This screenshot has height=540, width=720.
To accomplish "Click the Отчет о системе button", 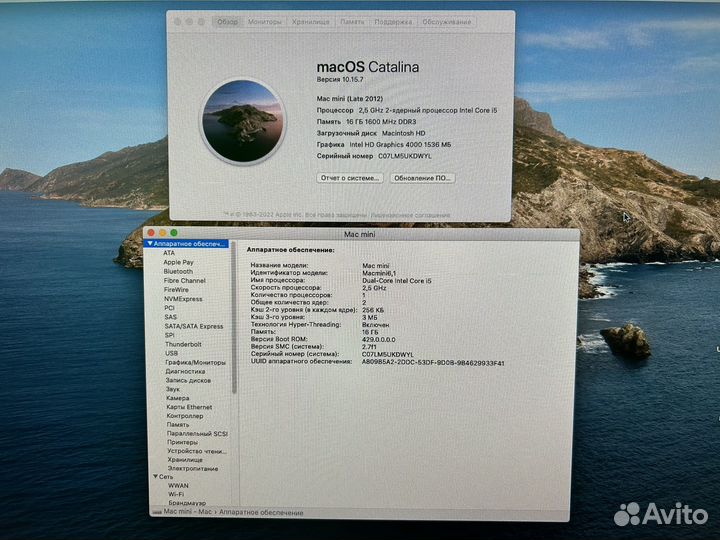I will (x=350, y=178).
